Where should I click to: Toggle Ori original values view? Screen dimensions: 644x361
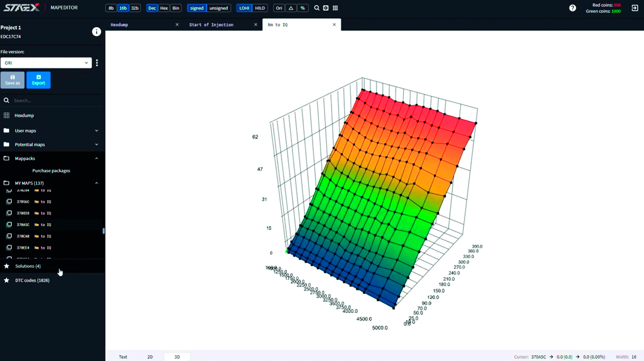[279, 8]
